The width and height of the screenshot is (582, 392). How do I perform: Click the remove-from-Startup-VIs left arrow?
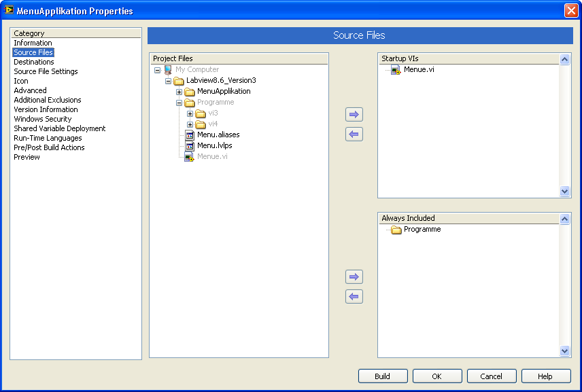point(354,135)
